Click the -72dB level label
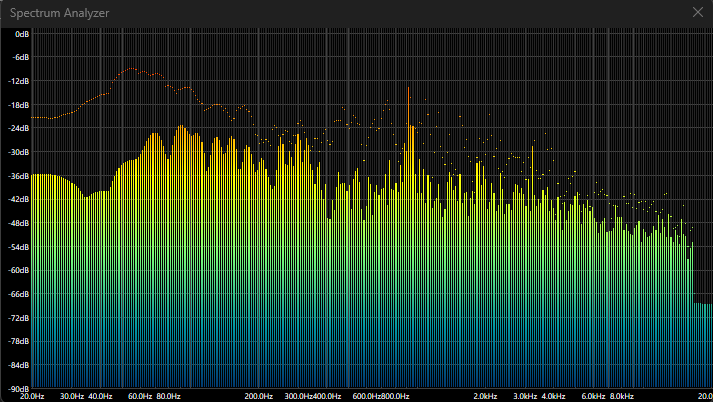 pyautogui.click(x=21, y=318)
